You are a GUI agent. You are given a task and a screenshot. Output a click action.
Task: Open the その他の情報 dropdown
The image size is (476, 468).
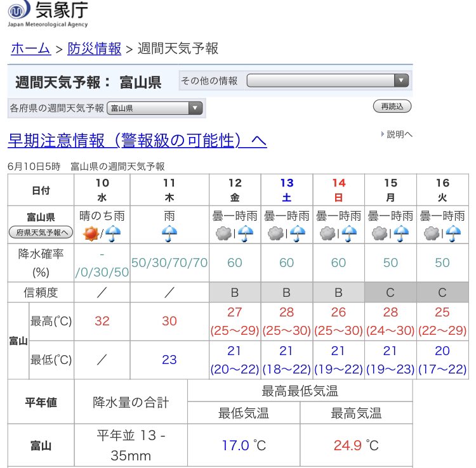point(327,81)
